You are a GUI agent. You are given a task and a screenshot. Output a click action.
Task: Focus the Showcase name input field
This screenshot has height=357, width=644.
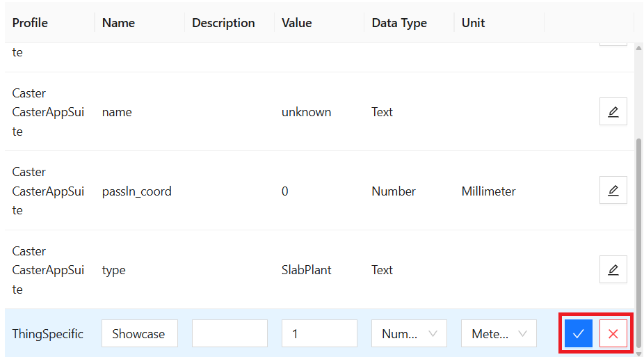click(140, 333)
